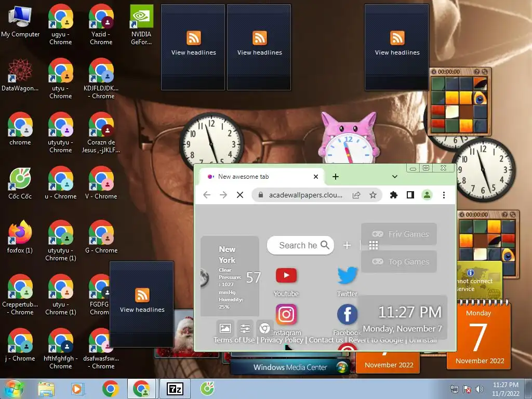This screenshot has height=399, width=532.
Task: Open the Yazid - Chrome shortcut
Action: [101, 24]
